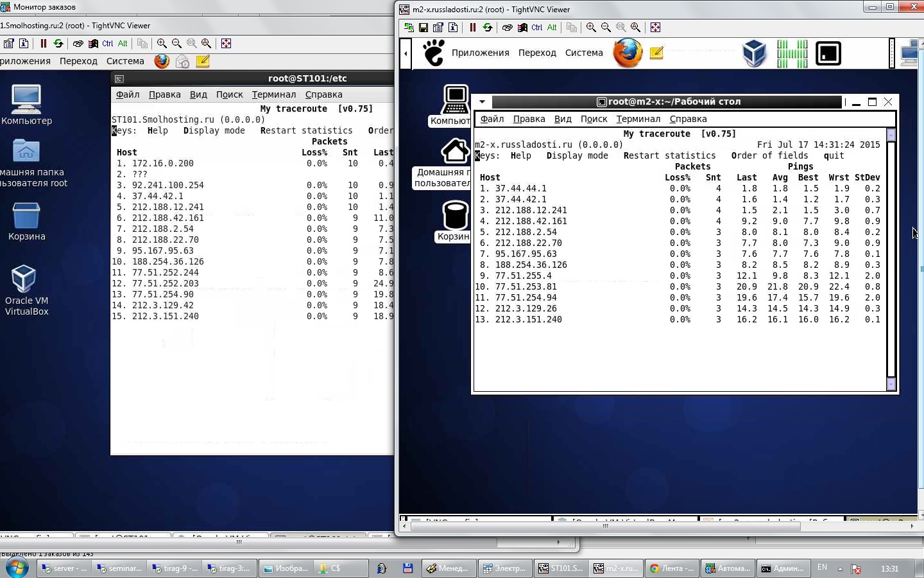
Task: Click host 172.16.0.200 in ST101 traceroute
Action: (162, 163)
